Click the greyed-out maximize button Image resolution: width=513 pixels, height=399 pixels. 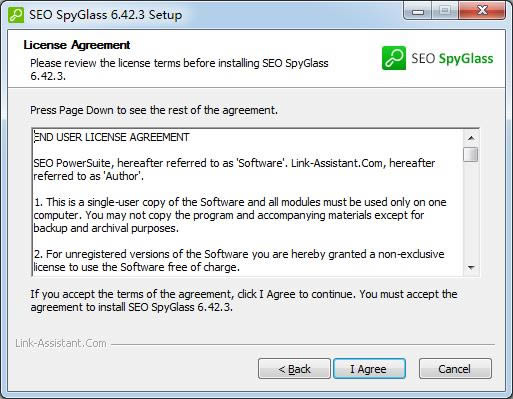[445, 11]
